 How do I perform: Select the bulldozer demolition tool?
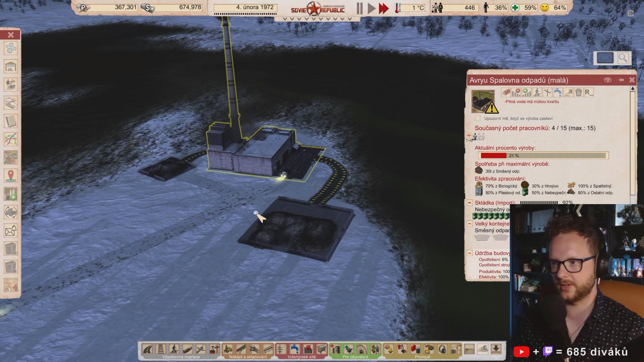coord(482,349)
